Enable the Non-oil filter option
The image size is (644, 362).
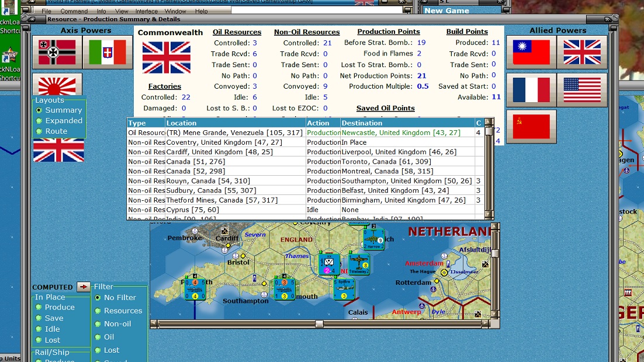98,324
